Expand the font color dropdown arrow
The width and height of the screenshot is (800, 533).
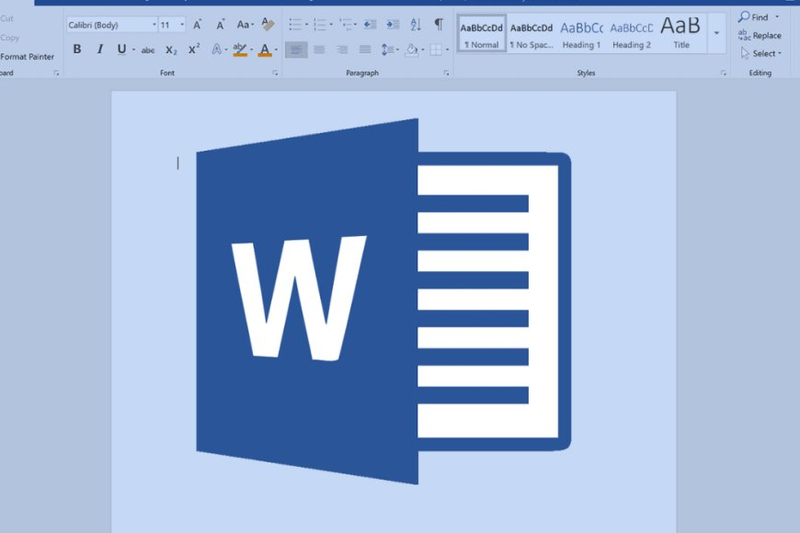tap(276, 50)
